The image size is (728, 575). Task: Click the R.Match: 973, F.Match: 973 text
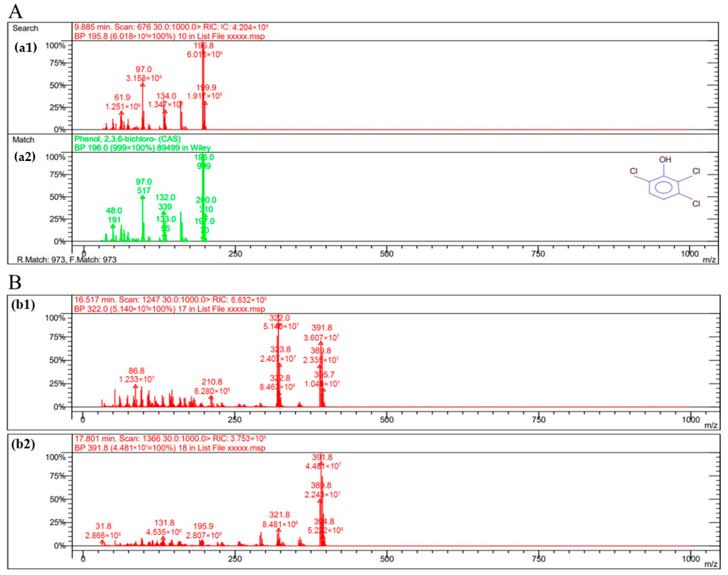tap(67, 260)
